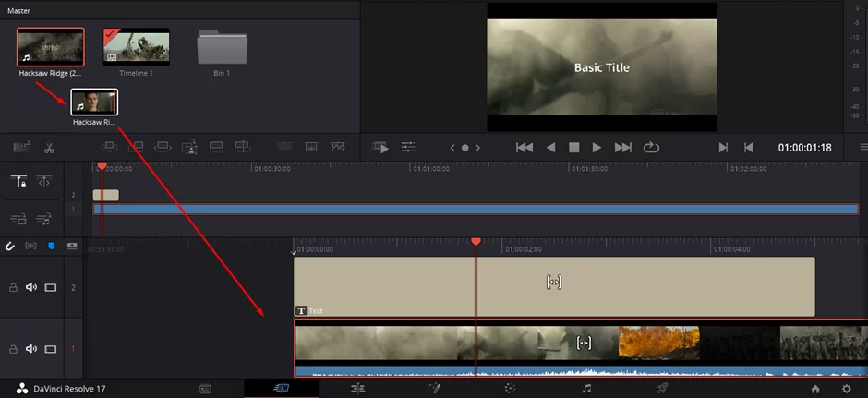Viewport: 868px width, 398px height.
Task: Lock track 1 with the padlock
Action: (x=13, y=349)
